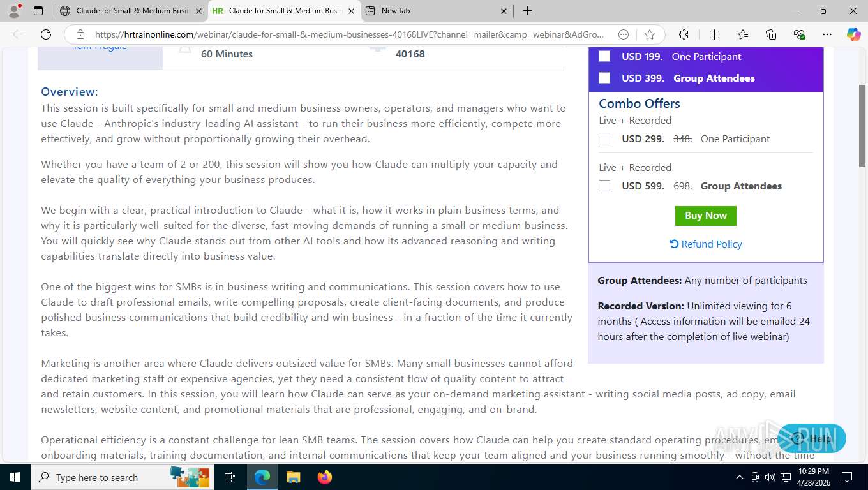Click the struck-through 348. price
The height and width of the screenshot is (490, 868).
pos(682,138)
